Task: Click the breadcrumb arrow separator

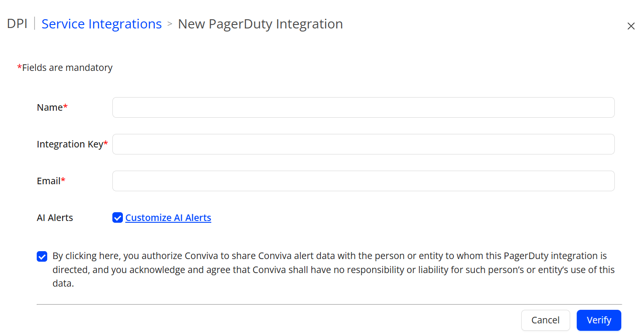Action: click(x=170, y=24)
